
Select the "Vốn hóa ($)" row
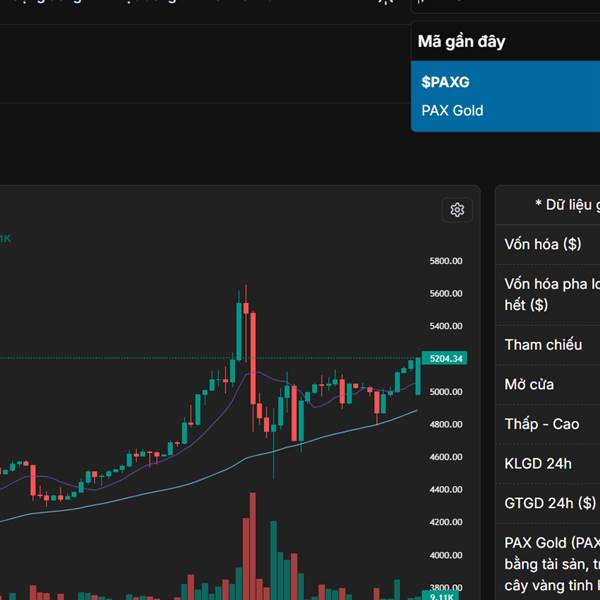click(545, 244)
